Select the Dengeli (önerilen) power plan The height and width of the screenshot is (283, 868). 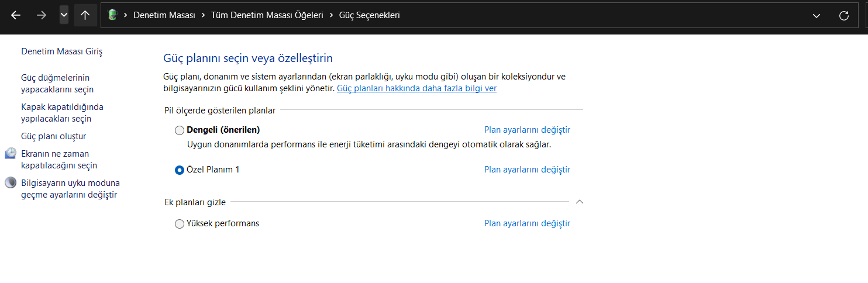point(180,130)
